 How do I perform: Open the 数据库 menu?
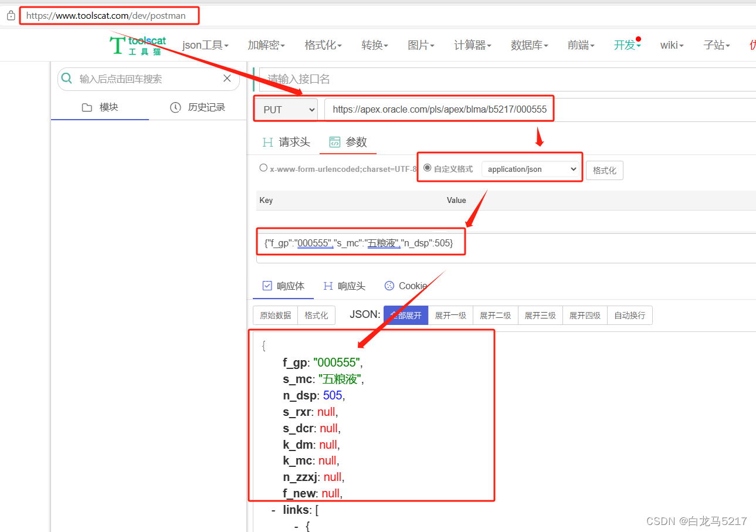[x=530, y=45]
